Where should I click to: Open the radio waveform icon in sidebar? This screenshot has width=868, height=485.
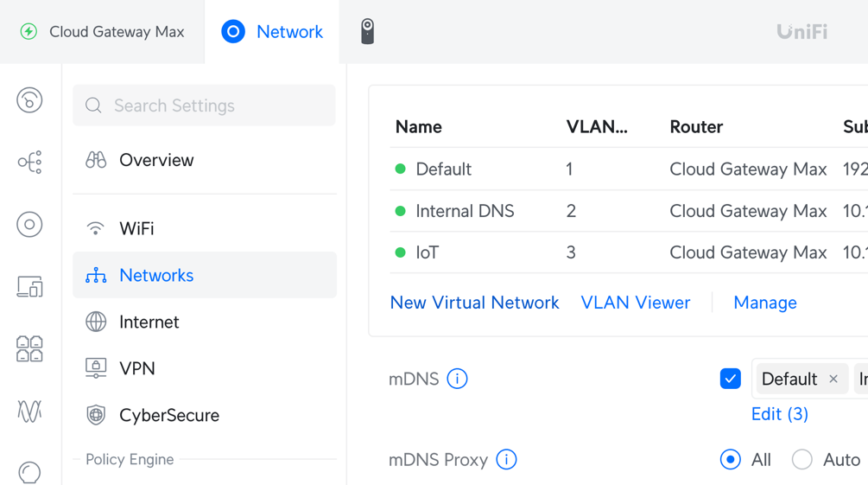click(x=29, y=412)
